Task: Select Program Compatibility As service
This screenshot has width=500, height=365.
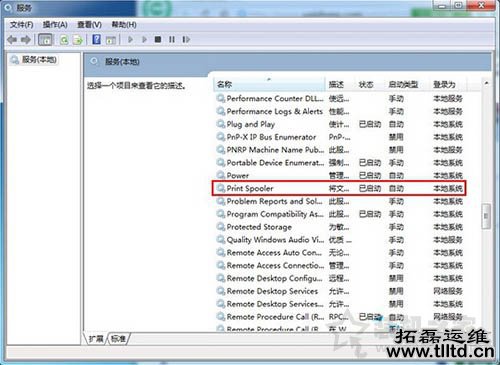Action: tap(339, 214)
